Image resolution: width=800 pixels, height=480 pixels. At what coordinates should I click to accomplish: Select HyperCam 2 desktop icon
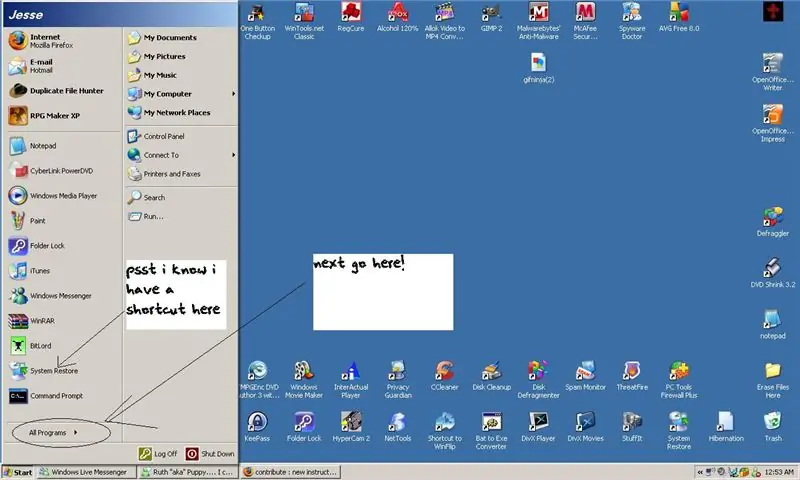point(351,427)
